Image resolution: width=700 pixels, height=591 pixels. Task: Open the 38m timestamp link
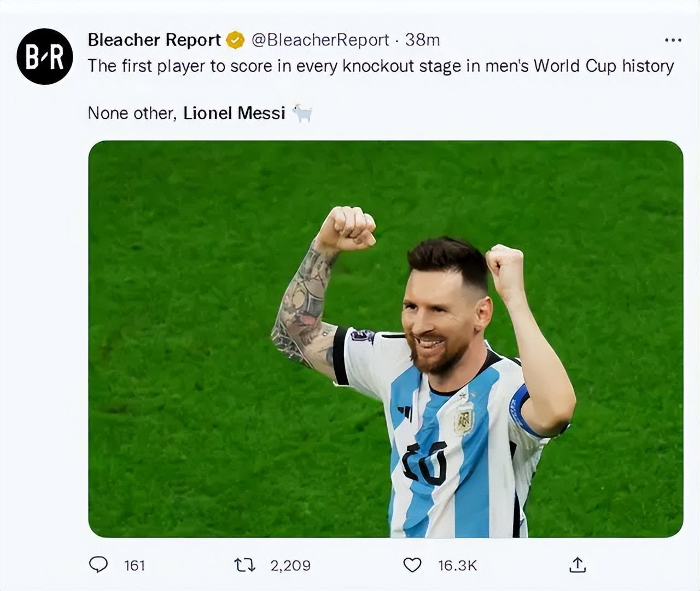coord(422,40)
